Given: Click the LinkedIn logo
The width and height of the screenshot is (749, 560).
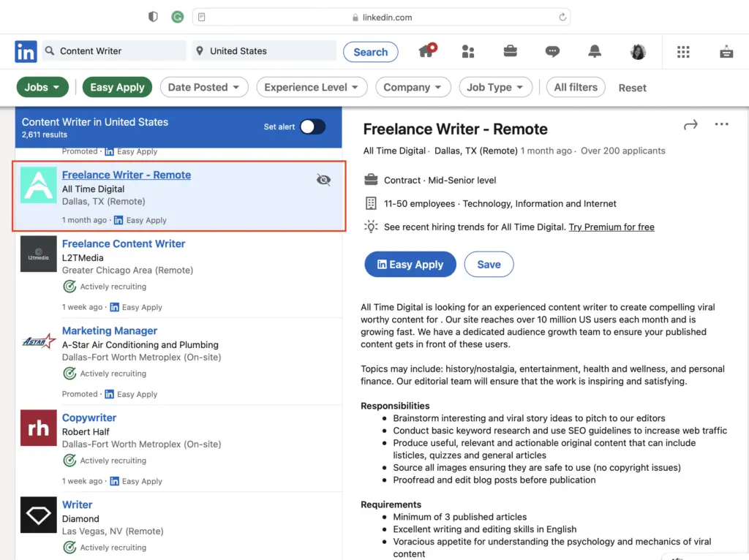Looking at the screenshot, I should tap(25, 51).
